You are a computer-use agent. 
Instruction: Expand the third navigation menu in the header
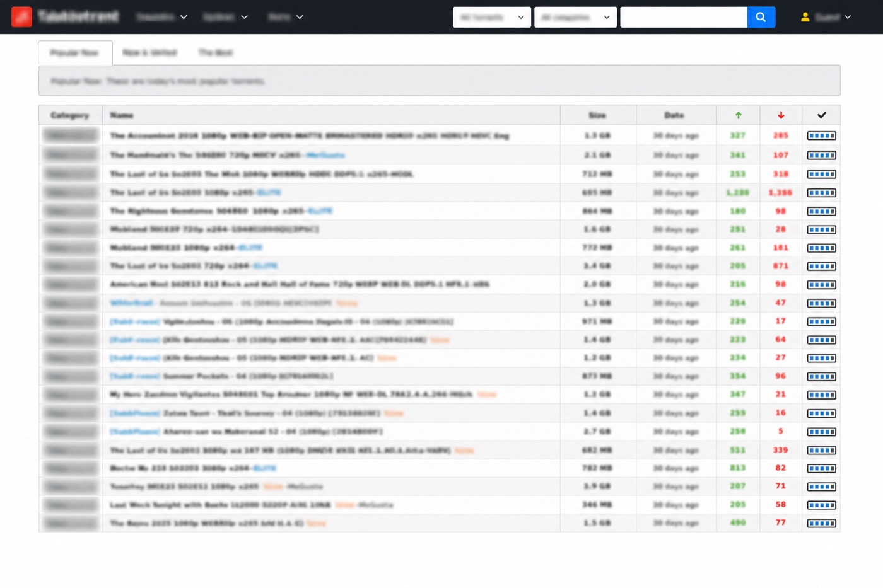pyautogui.click(x=286, y=17)
